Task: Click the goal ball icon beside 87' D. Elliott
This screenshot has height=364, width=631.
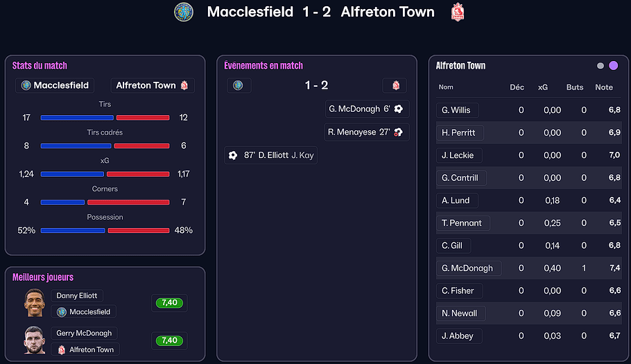Action: tap(233, 155)
